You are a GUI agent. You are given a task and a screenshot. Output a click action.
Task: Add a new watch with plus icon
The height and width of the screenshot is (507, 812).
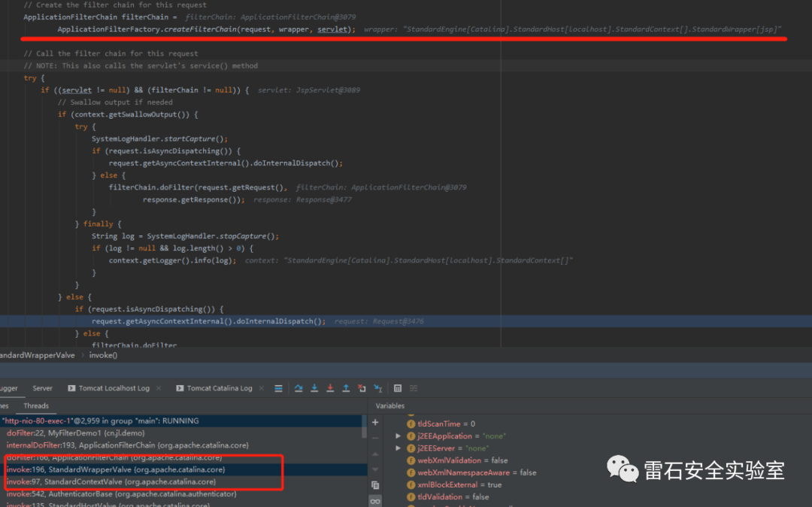[x=375, y=423]
